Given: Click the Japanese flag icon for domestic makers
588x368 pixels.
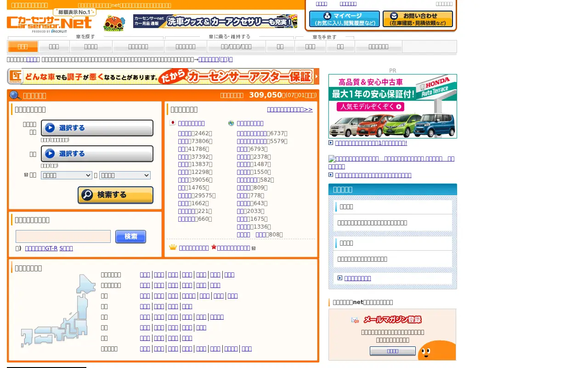Looking at the screenshot, I should [173, 123].
